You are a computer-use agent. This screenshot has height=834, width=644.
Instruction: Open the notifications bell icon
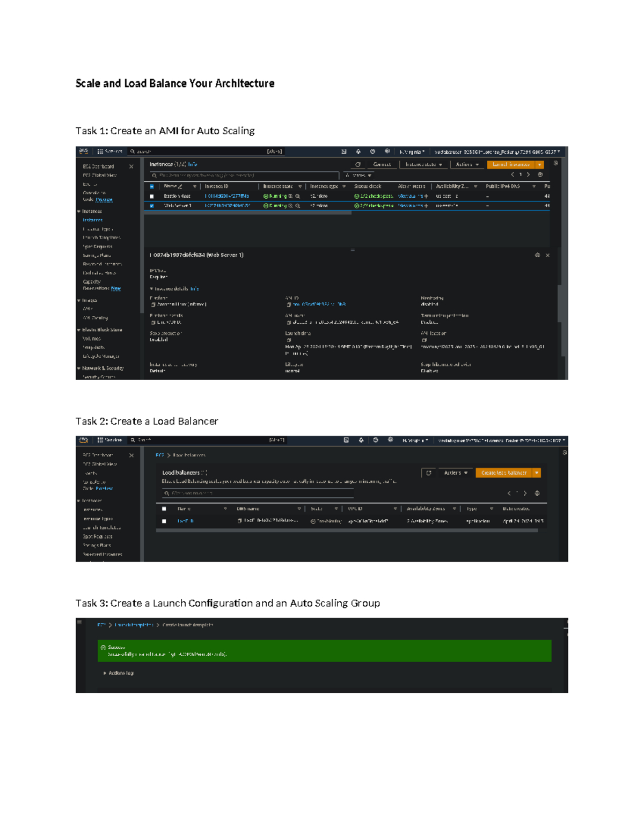point(358,151)
